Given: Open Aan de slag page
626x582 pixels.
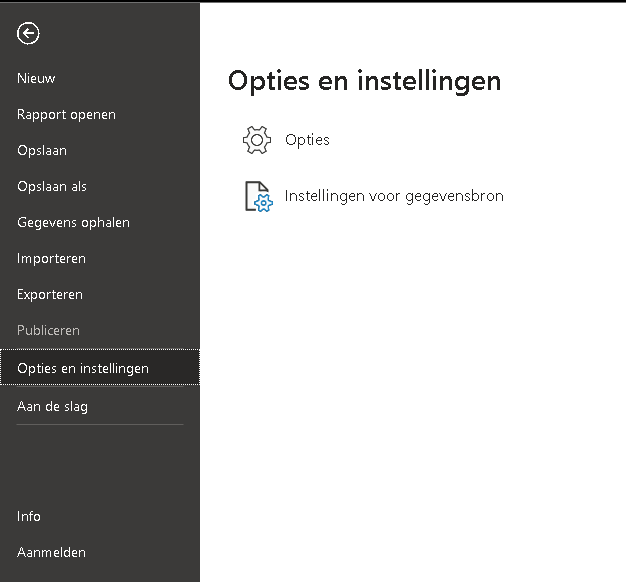Looking at the screenshot, I should click(52, 406).
